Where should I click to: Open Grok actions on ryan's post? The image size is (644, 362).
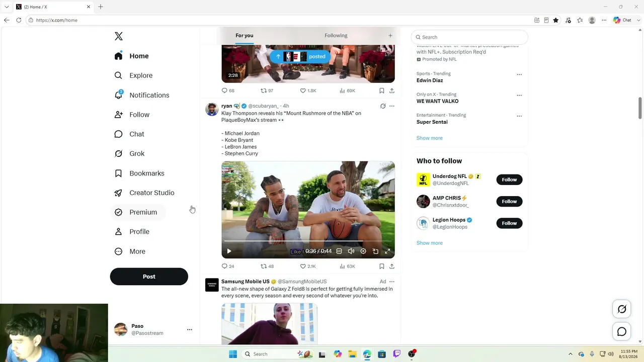383,106
